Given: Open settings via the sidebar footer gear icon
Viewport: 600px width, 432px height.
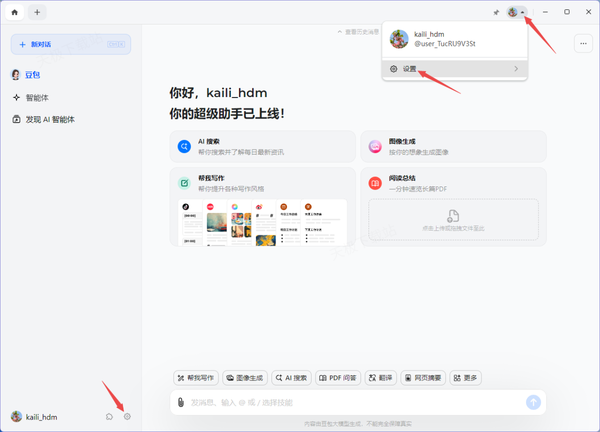Looking at the screenshot, I should click(x=127, y=416).
